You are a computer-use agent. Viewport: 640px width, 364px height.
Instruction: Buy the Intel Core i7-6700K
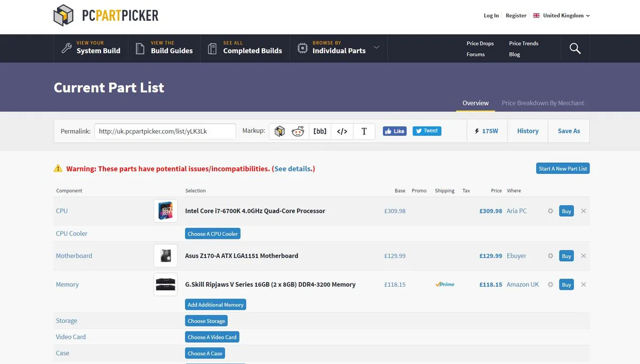[566, 211]
